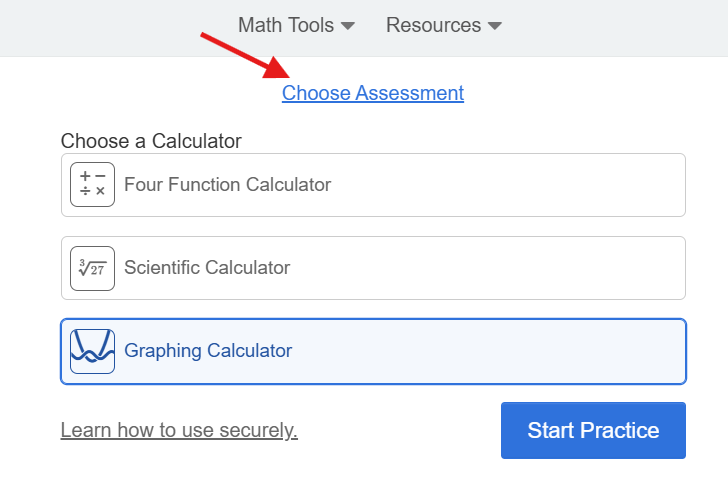
Task: Select the highlighted Graphing Calculator option
Action: [373, 351]
